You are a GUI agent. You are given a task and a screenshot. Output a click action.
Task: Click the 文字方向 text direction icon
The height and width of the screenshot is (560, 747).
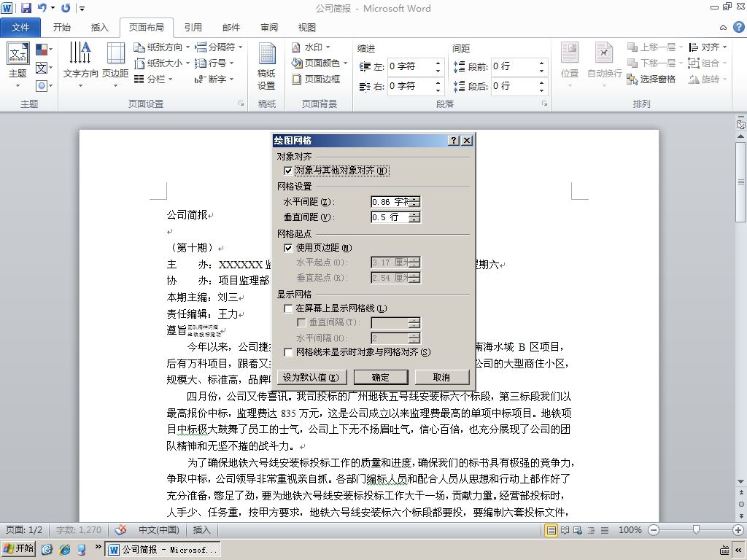80,65
